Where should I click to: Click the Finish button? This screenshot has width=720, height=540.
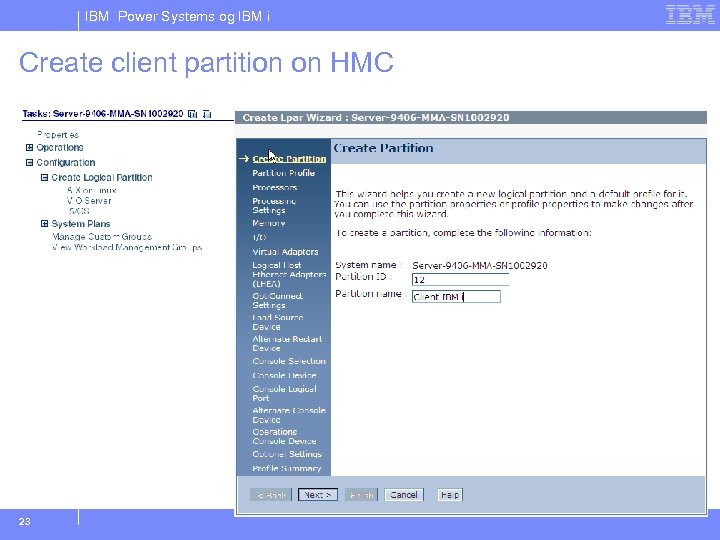361,495
